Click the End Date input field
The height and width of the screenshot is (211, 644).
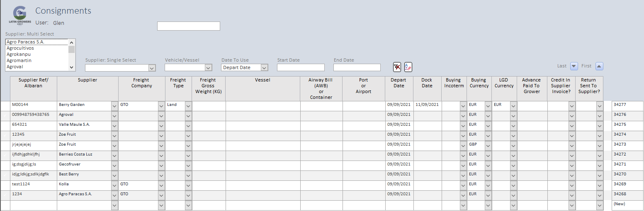pyautogui.click(x=357, y=67)
